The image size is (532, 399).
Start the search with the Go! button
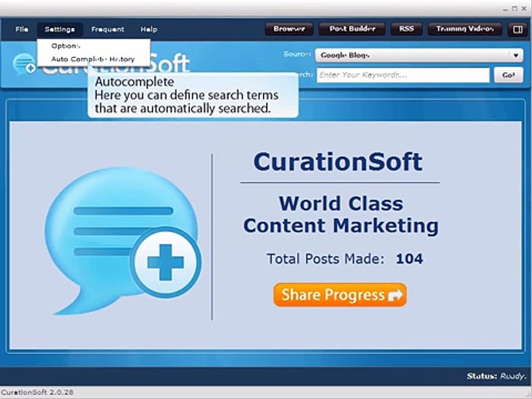coord(508,75)
